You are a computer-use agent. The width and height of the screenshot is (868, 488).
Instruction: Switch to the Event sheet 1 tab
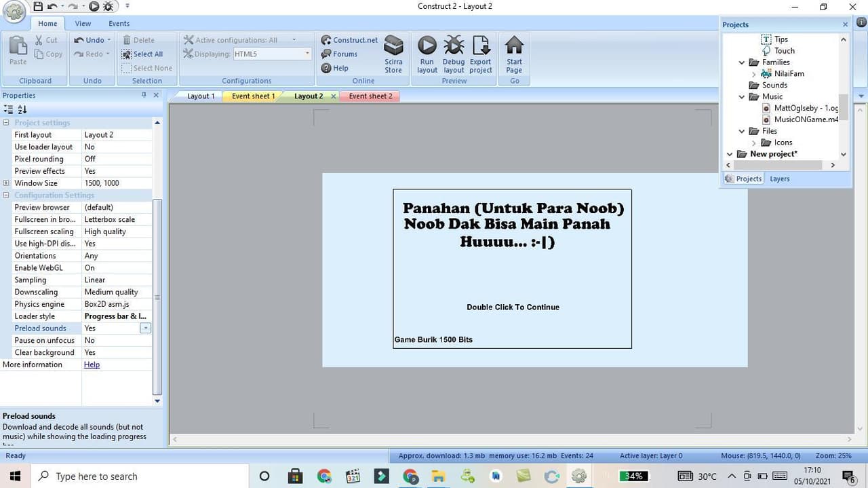pos(254,96)
